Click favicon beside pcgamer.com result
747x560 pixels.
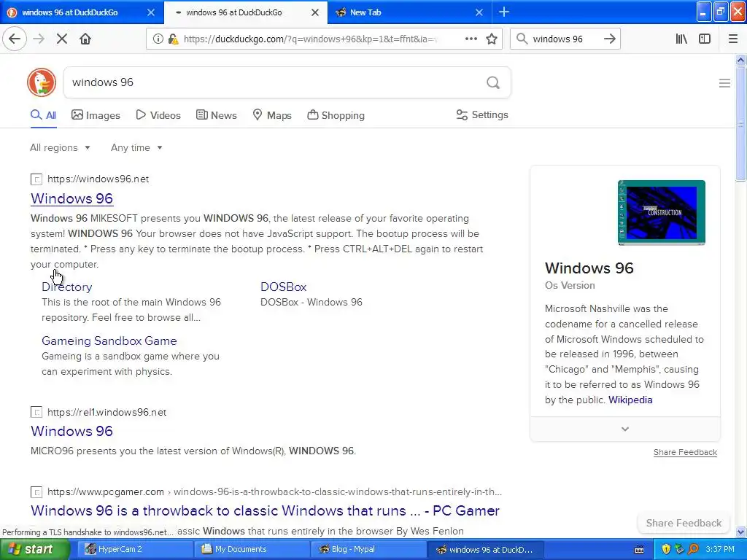36,492
